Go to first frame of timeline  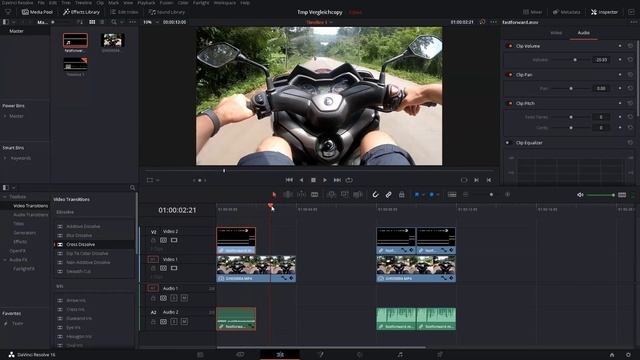289,180
